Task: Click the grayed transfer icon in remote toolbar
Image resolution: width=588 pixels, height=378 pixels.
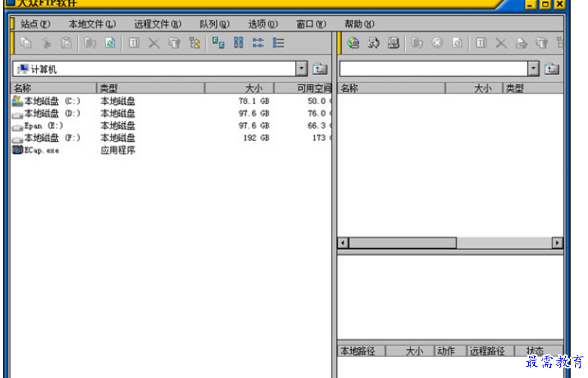Action: click(x=417, y=43)
